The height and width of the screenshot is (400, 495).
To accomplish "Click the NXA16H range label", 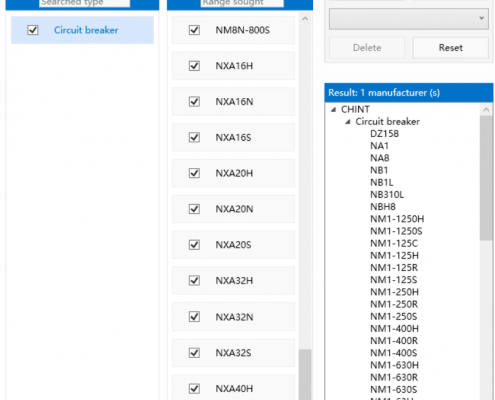I will click(x=234, y=66).
